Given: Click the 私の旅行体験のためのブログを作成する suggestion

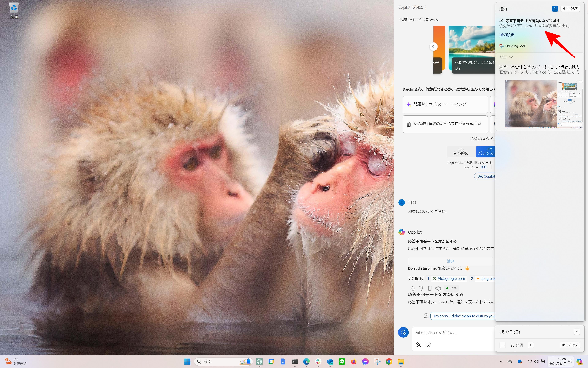Looking at the screenshot, I should (445, 124).
